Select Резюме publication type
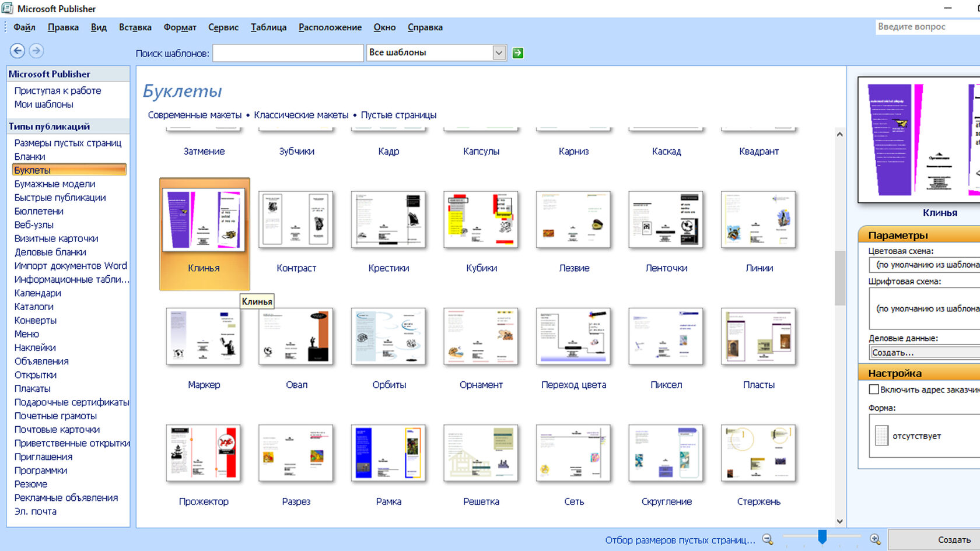 (31, 484)
